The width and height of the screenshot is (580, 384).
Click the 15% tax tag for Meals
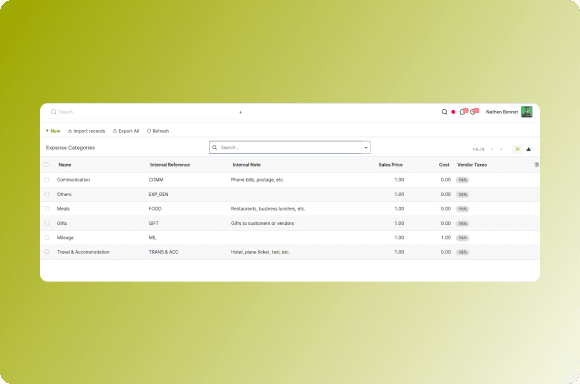tap(462, 209)
